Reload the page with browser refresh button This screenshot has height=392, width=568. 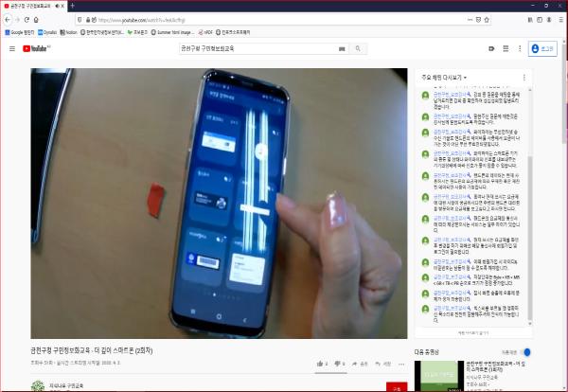28,19
